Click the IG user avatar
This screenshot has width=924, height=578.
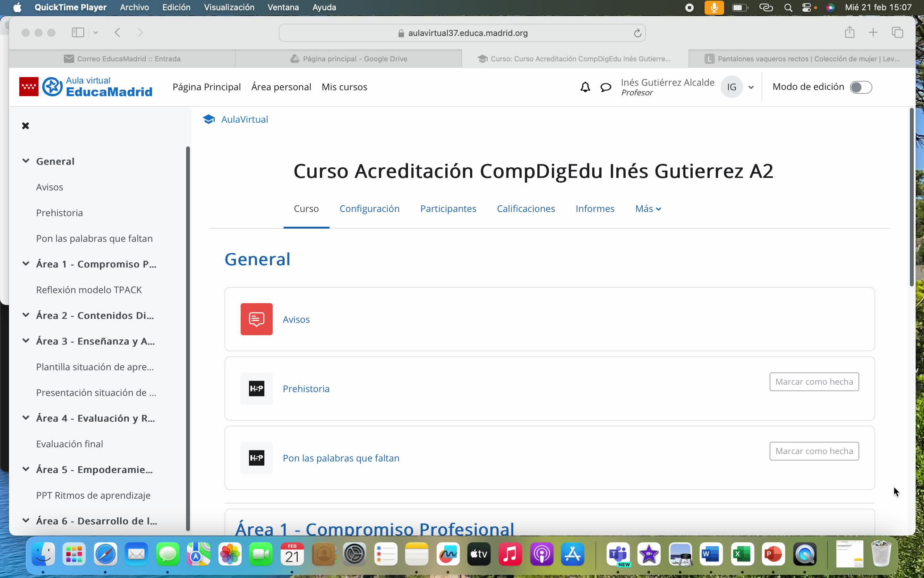coord(732,87)
